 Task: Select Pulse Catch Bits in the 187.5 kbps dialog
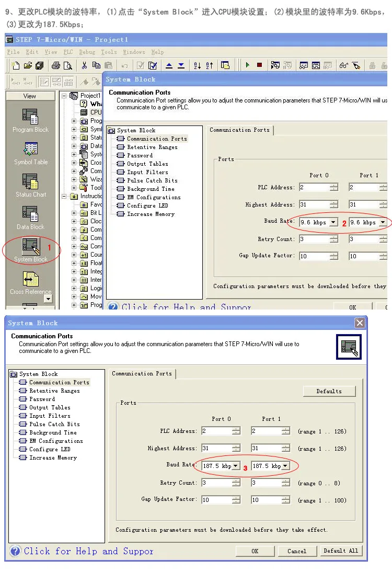(x=54, y=424)
